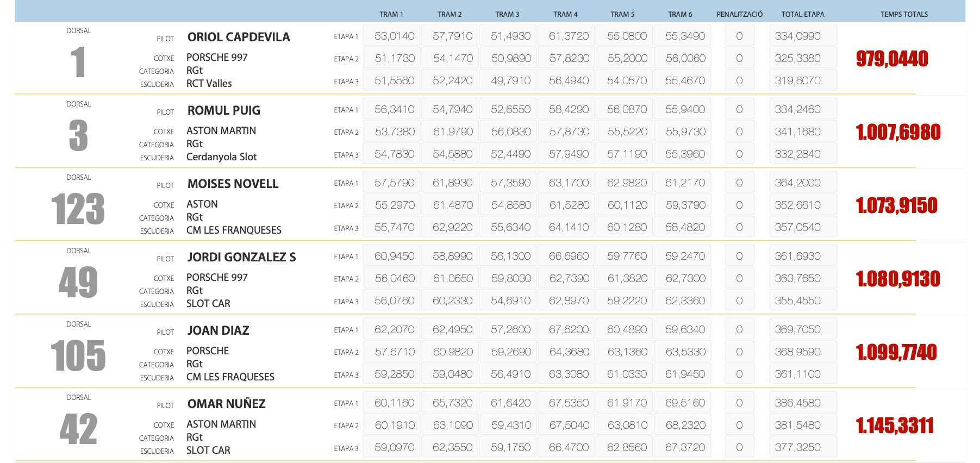980x463 pixels.
Task: Click the large dorsal number 42
Action: click(78, 429)
